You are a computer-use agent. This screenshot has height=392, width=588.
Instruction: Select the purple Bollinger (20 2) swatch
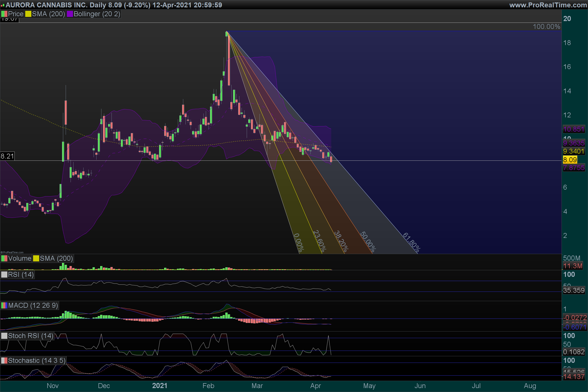[x=70, y=14]
